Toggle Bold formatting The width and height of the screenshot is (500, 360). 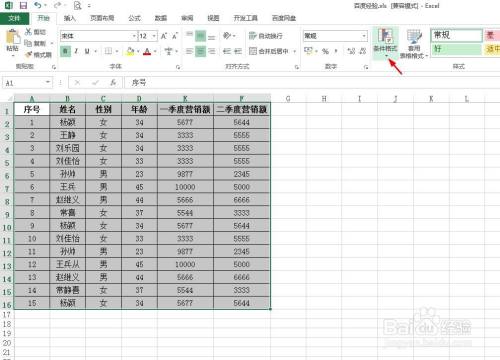pyautogui.click(x=65, y=51)
